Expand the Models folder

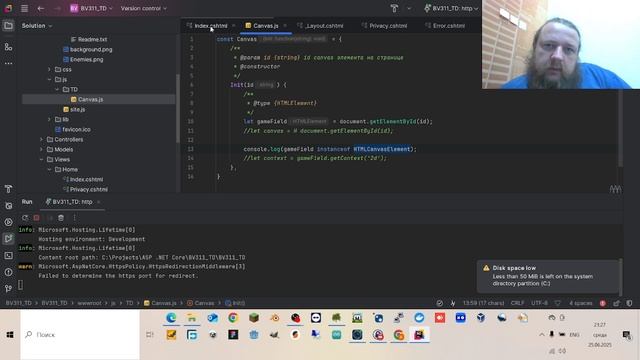[41, 149]
